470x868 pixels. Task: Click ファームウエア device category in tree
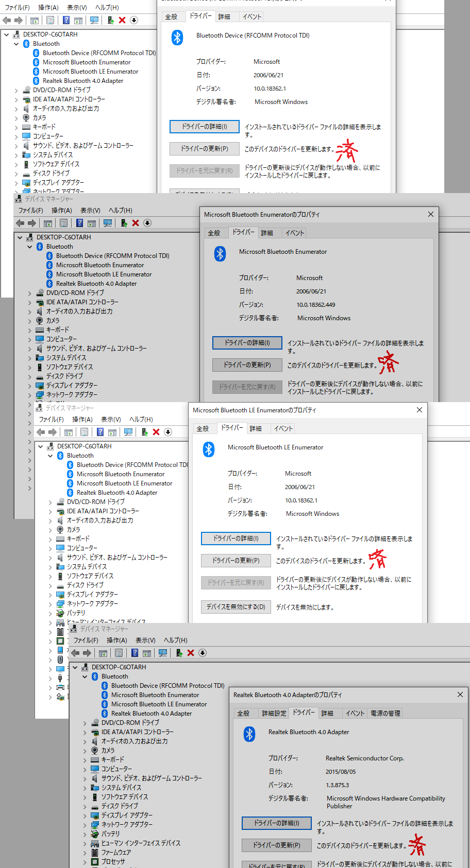pyautogui.click(x=116, y=852)
